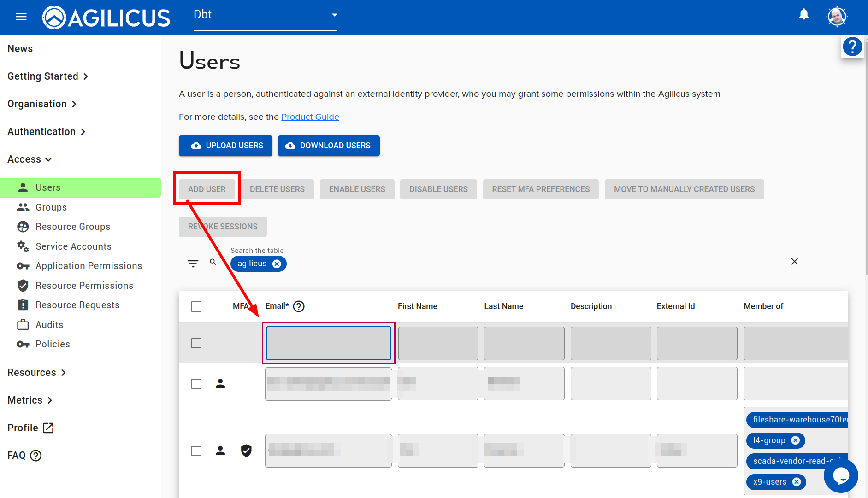Open the Product Guide link
Viewport: 868px width, 498px height.
coord(310,117)
